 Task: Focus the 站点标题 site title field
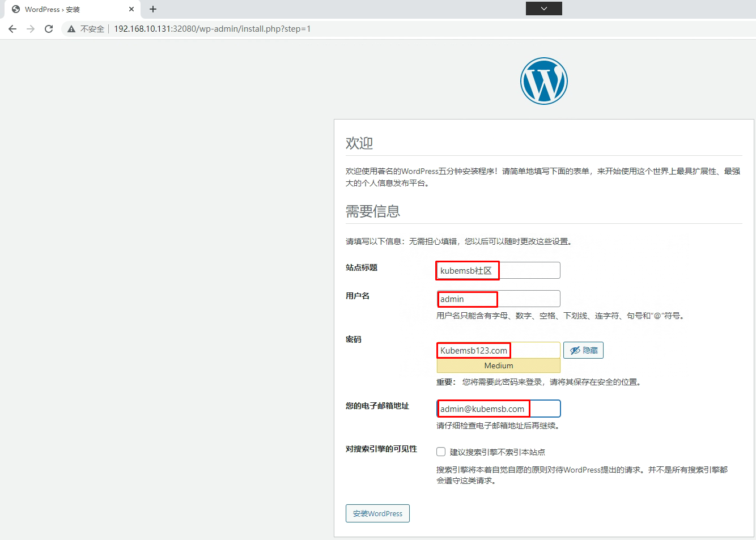point(498,270)
